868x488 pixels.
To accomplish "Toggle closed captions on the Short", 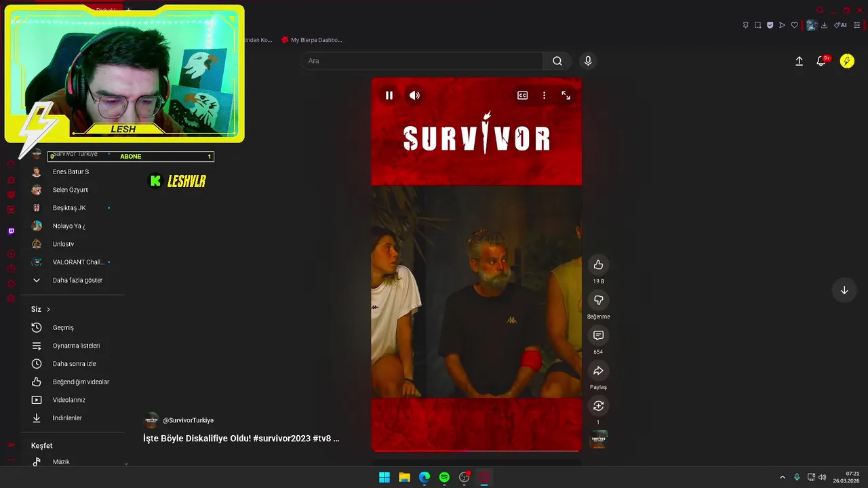I will (x=522, y=96).
